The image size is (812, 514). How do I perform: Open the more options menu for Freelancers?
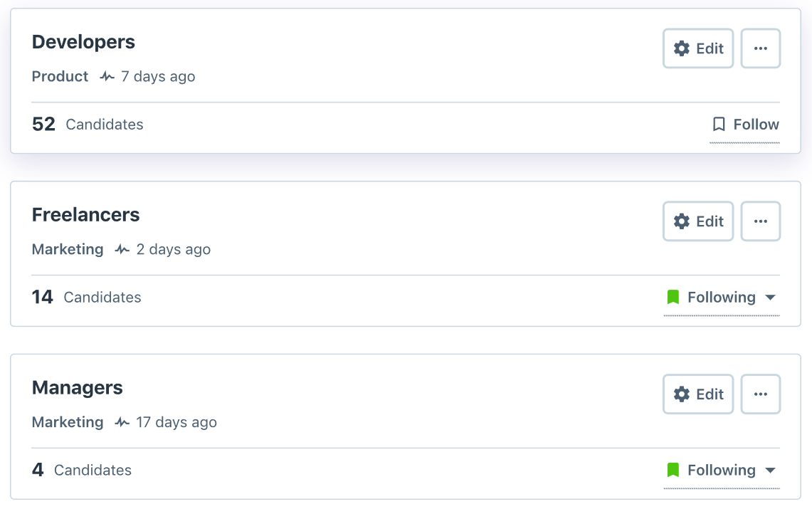[x=760, y=221]
